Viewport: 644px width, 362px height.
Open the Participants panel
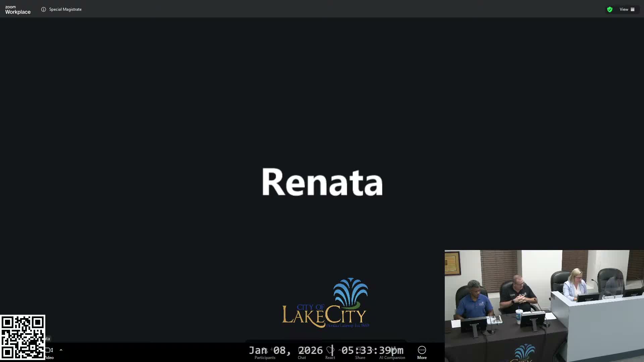pyautogui.click(x=265, y=353)
